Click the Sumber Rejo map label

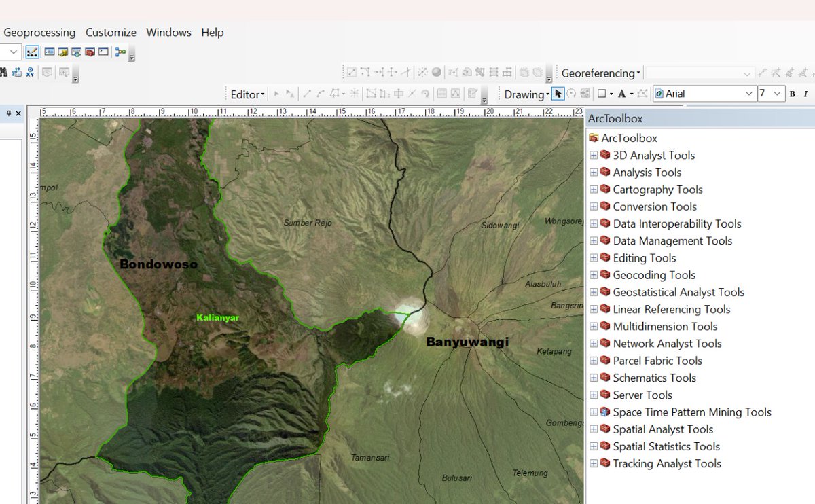[308, 223]
